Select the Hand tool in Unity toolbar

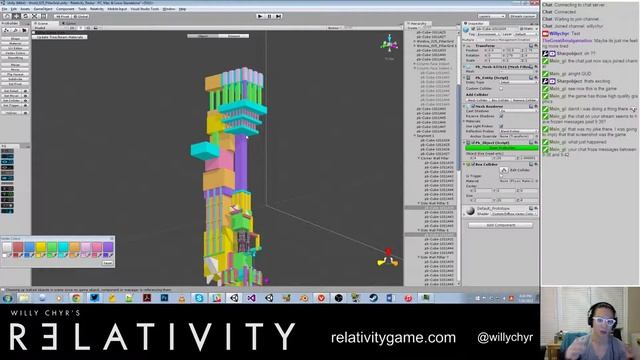7,16
